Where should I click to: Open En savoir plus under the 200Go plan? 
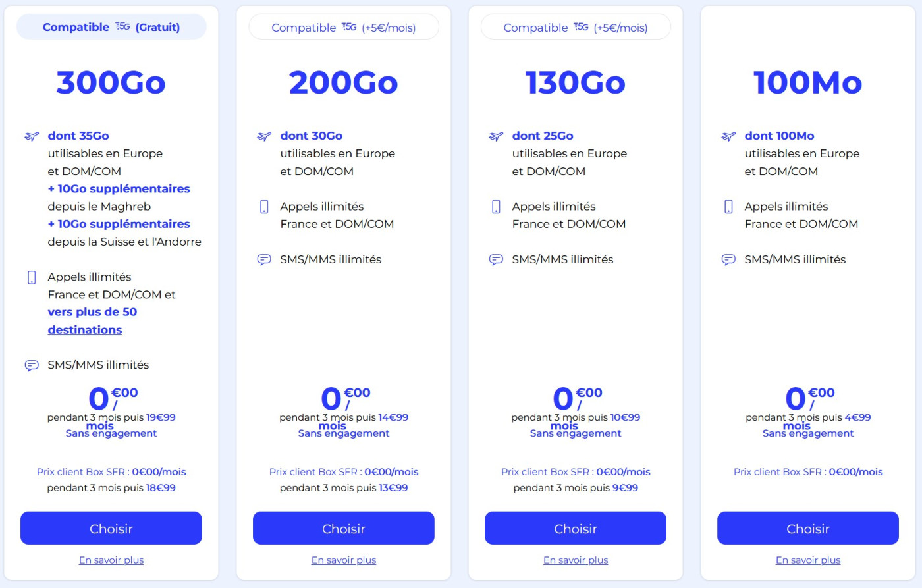(343, 560)
